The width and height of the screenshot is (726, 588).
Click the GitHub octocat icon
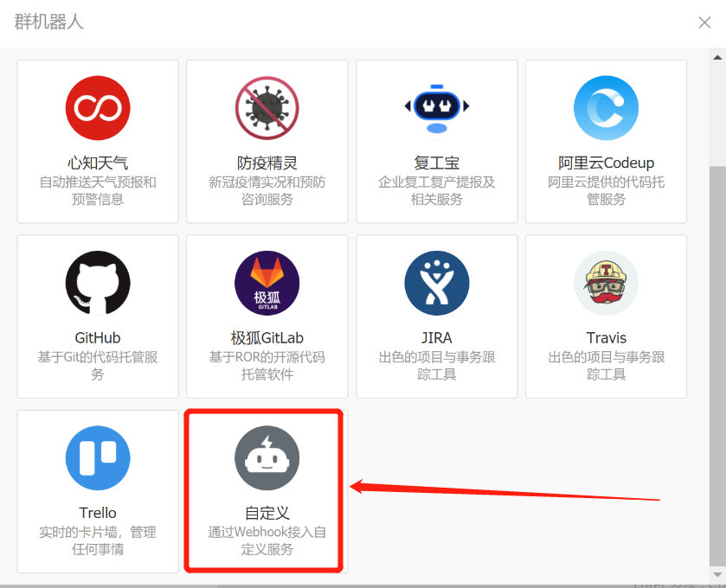pyautogui.click(x=98, y=284)
